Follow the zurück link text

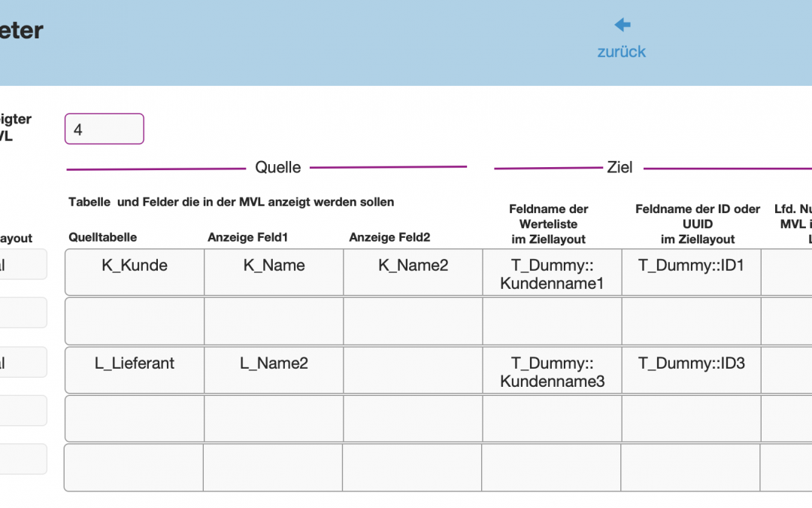[622, 52]
